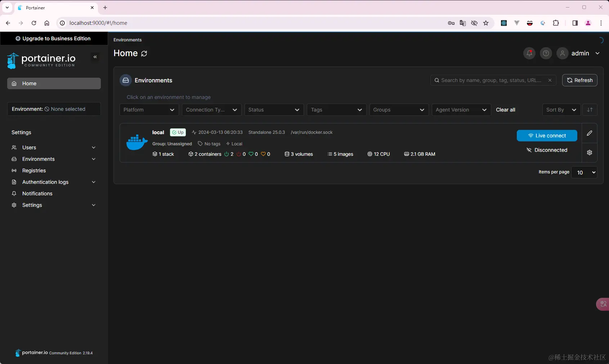Open the Tags filter dropdown

tap(337, 110)
